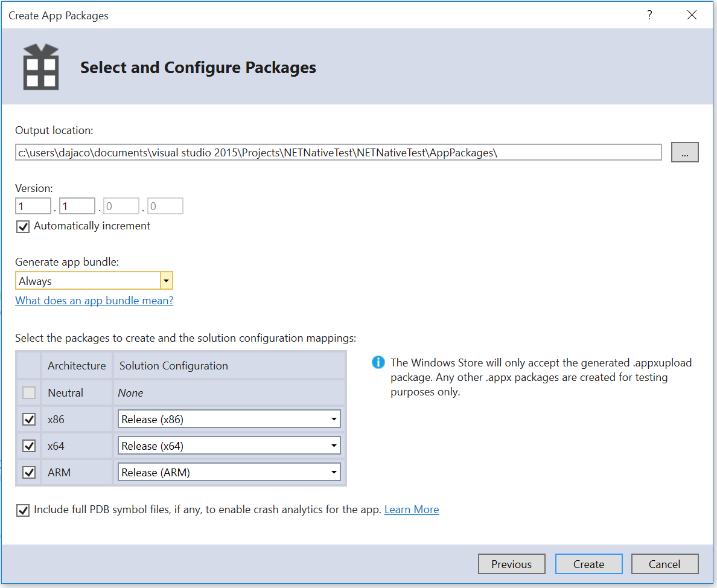717x588 pixels.
Task: Follow the What does an app bundle mean link
Action: point(94,300)
